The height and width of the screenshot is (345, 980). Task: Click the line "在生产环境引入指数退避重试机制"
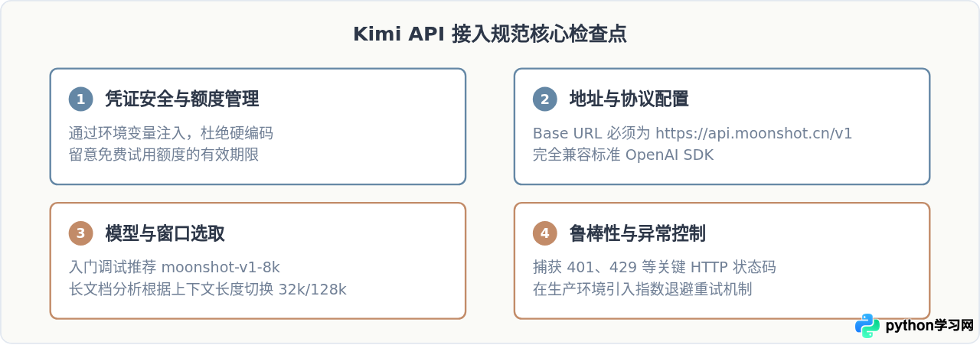coord(642,289)
